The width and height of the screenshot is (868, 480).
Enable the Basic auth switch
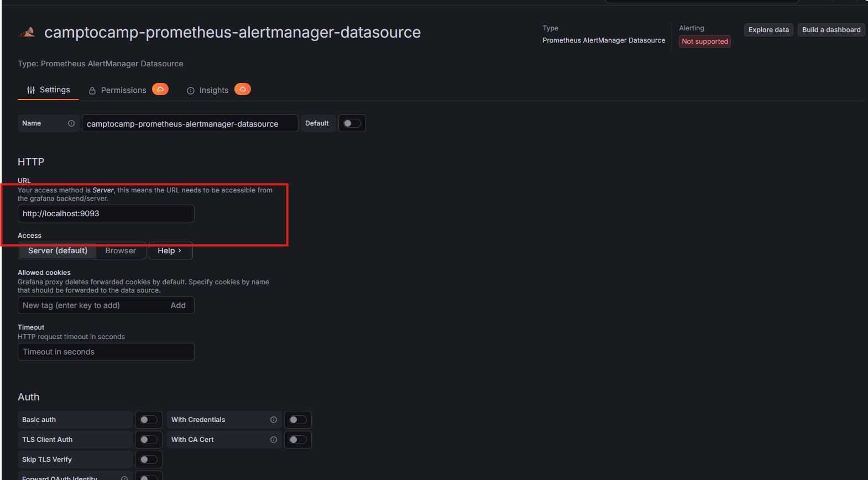148,420
